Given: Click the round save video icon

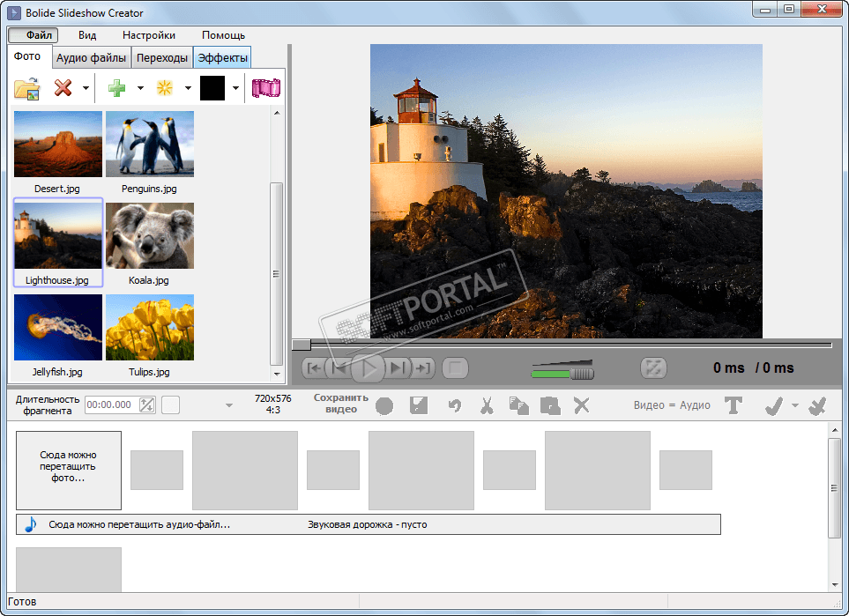Looking at the screenshot, I should pos(384,405).
